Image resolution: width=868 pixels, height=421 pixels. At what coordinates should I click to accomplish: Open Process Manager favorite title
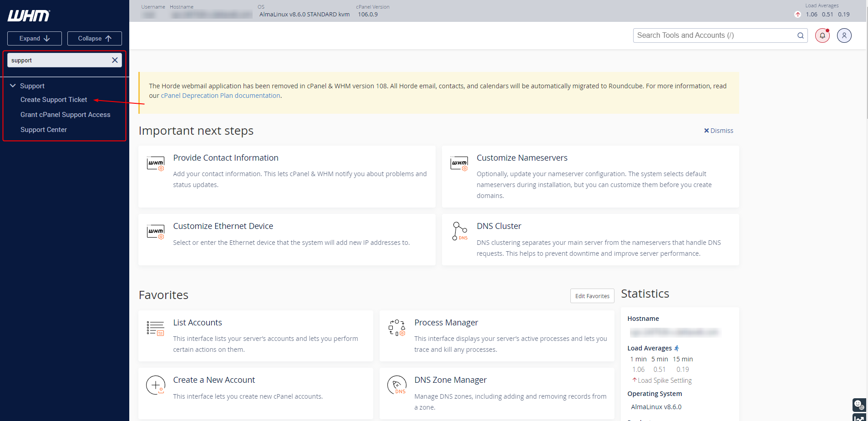coord(446,323)
